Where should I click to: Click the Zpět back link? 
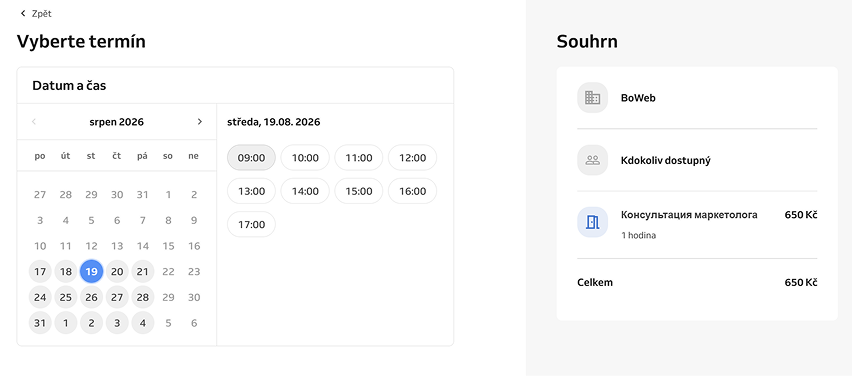click(35, 14)
